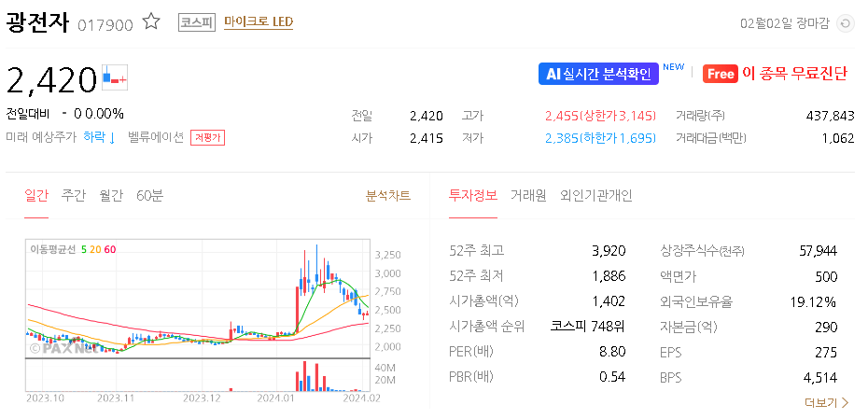
Task: Click the stock name 광전자
Action: pos(37,23)
